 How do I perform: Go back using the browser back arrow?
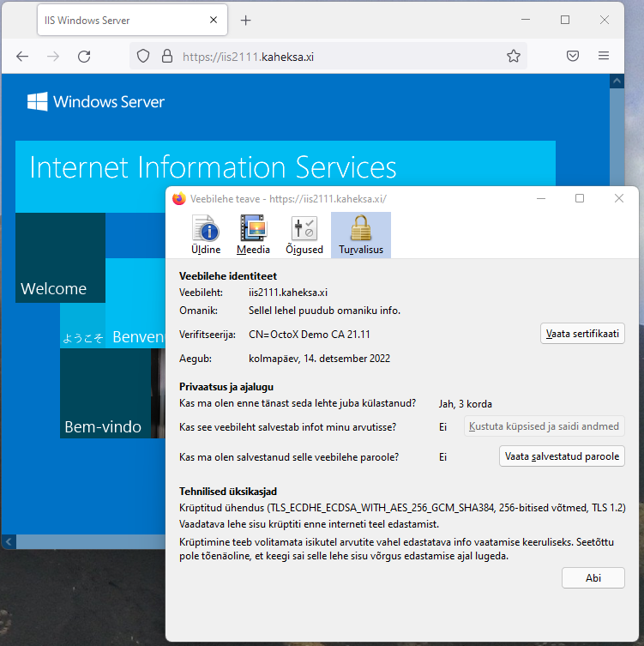[x=22, y=57]
